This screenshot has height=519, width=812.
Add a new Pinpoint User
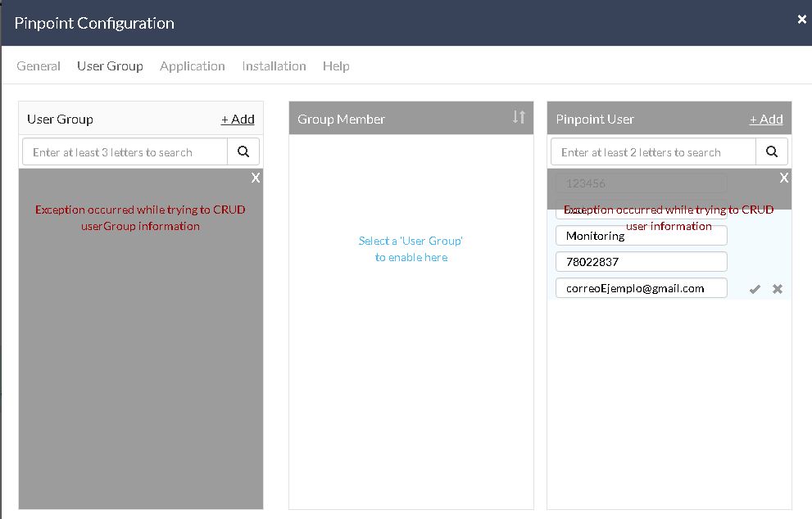(766, 119)
